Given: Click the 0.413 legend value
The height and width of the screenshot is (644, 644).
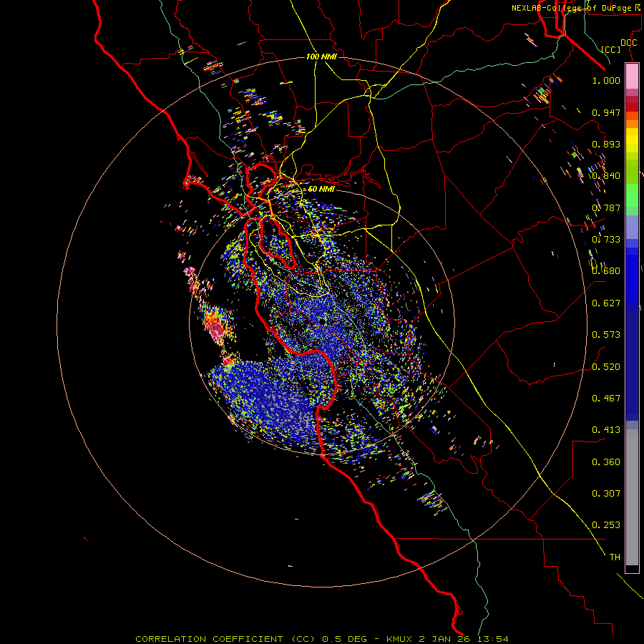Looking at the screenshot, I should [x=606, y=429].
